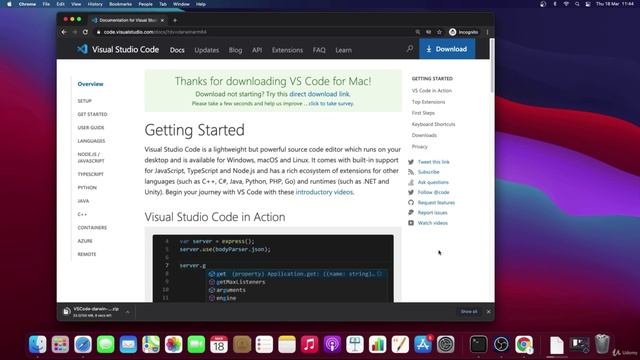The height and width of the screenshot is (360, 640).
Task: Expand the LANGUAGES sidebar section
Action: coord(91,141)
